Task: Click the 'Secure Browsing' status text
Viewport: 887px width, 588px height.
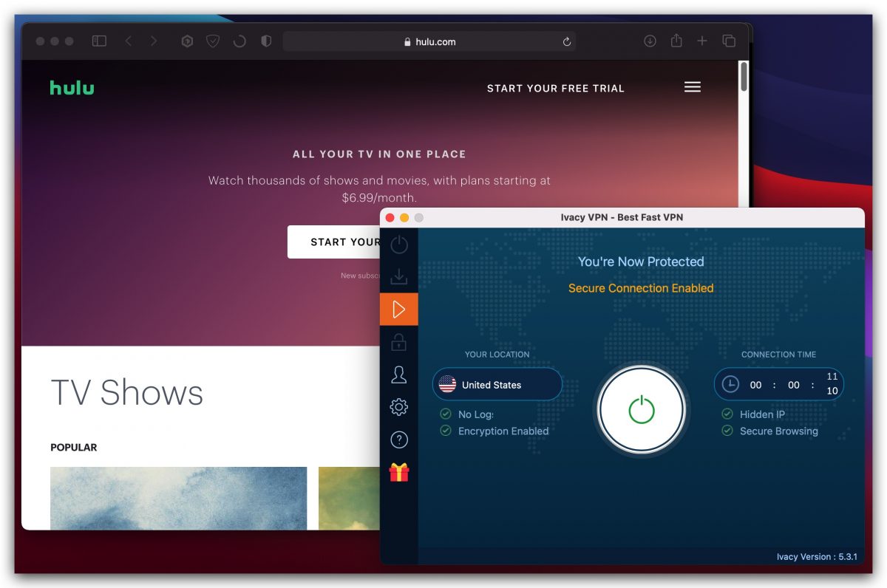Action: [x=779, y=431]
